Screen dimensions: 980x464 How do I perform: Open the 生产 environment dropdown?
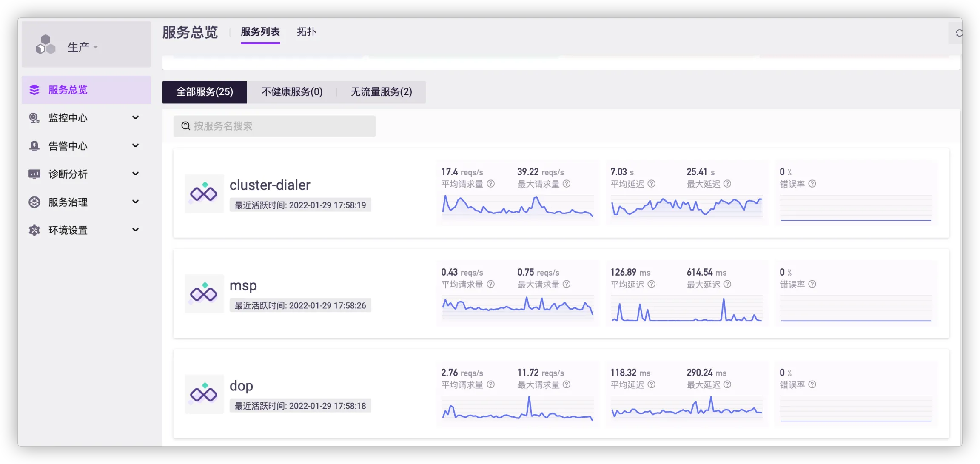point(83,47)
